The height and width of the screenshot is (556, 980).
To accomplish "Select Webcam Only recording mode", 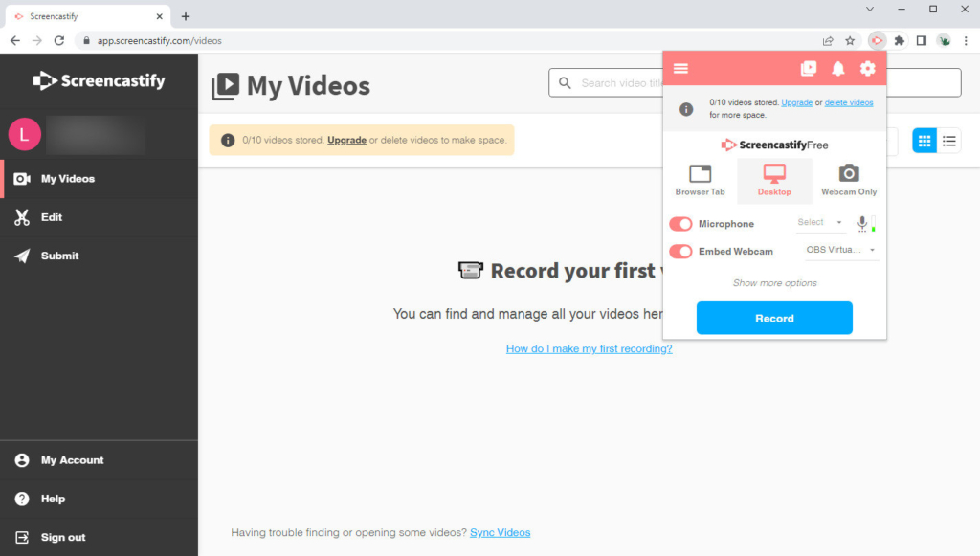I will click(x=848, y=178).
